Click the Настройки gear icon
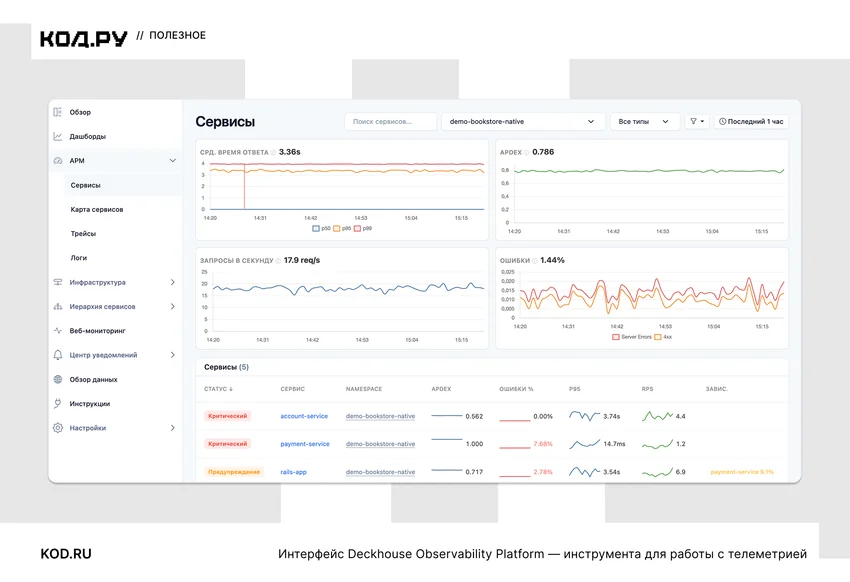This screenshot has height=582, width=850. (57, 428)
